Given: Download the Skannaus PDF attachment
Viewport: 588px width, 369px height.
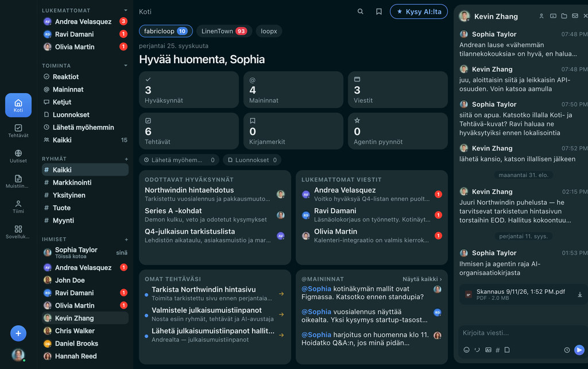Looking at the screenshot, I should point(580,295).
